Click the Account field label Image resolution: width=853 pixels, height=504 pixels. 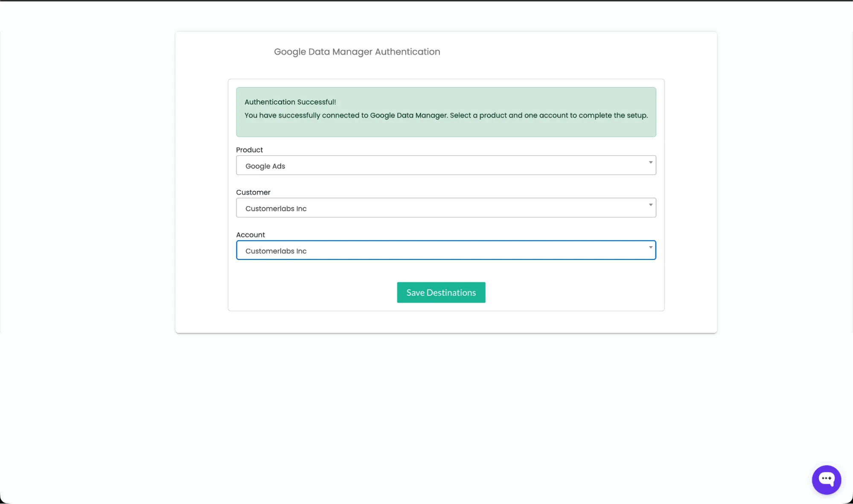[250, 235]
